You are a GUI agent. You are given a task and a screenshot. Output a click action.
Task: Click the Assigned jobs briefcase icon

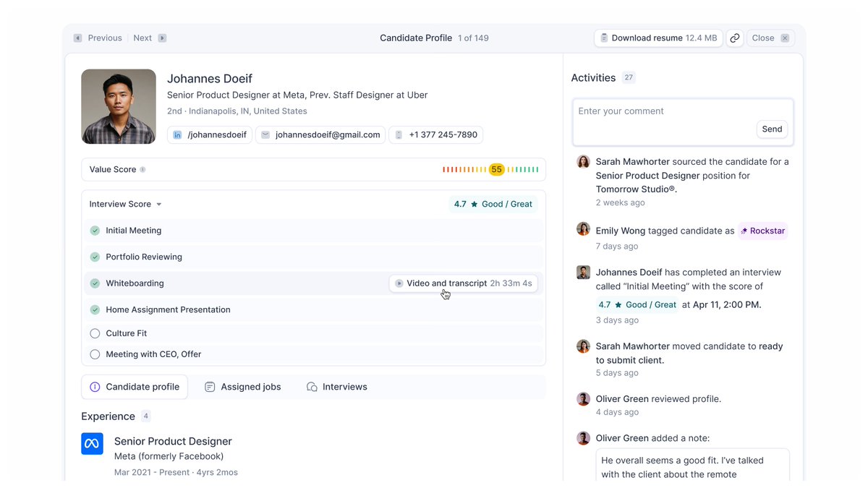click(x=209, y=387)
